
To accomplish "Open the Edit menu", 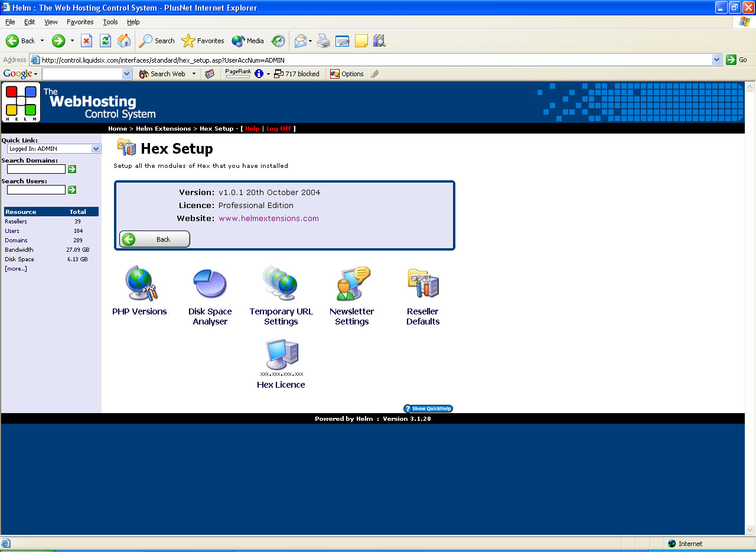I will (30, 22).
